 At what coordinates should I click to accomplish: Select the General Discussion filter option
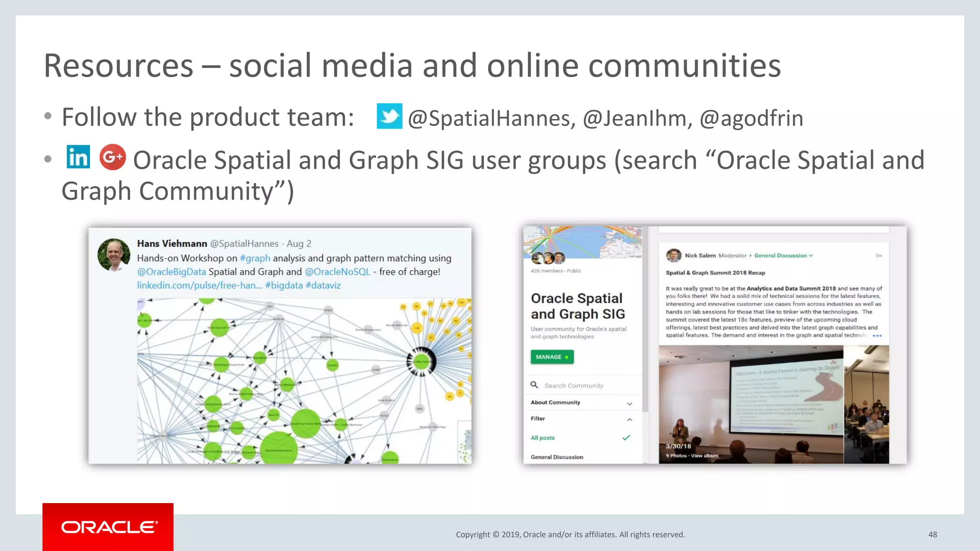click(x=557, y=457)
